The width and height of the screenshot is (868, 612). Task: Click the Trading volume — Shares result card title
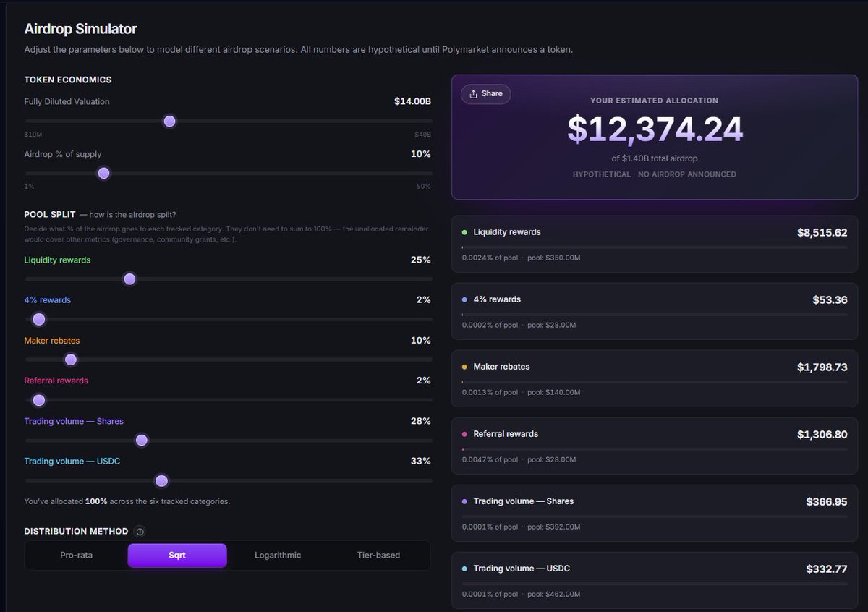point(524,501)
